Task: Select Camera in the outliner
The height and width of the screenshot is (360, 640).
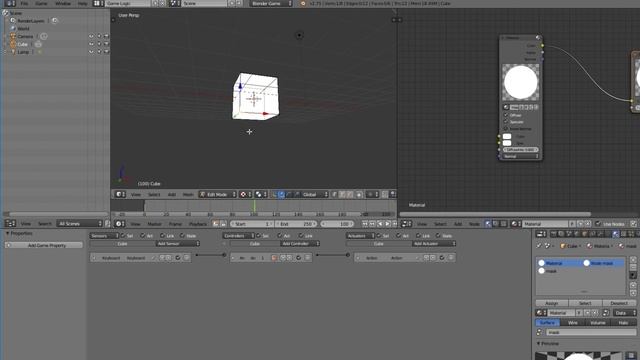Action: (x=25, y=36)
